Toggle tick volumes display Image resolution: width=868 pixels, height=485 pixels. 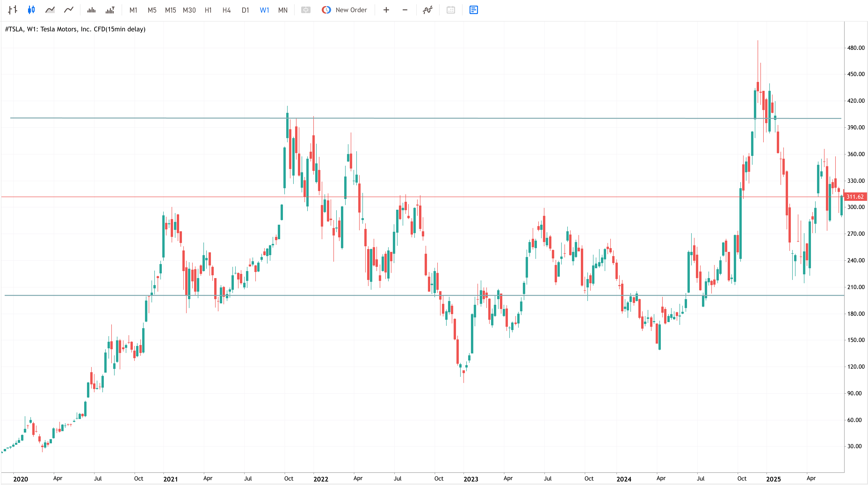coord(91,10)
